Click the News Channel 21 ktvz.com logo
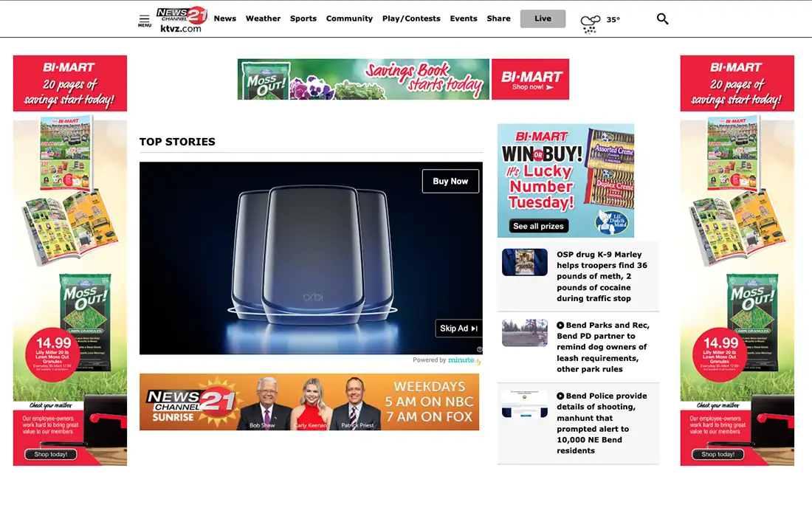This screenshot has height=516, width=812. tap(182, 20)
